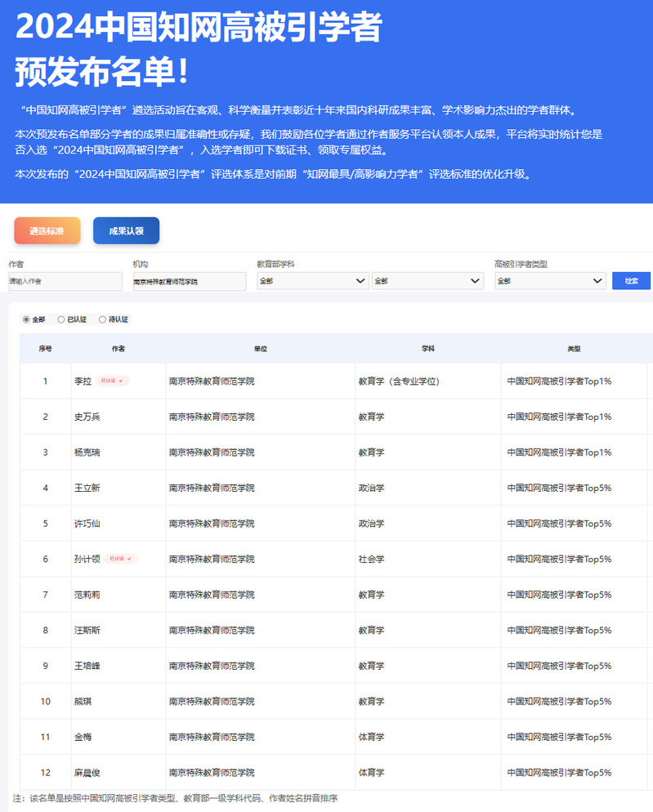
Task: Click 社会学 cell in row 6
Action: click(x=372, y=559)
